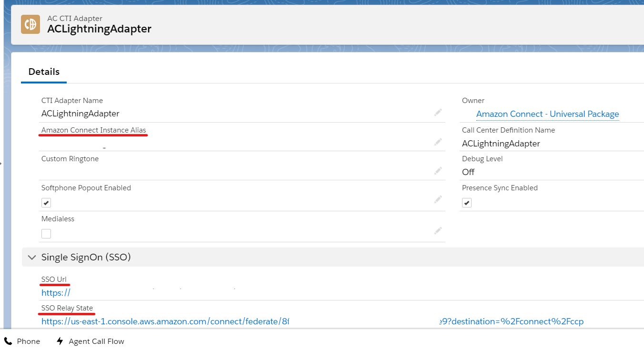Screen dimensions: 644x352
Task: Click the Amazon Connect Instance Alias label
Action: [93, 130]
